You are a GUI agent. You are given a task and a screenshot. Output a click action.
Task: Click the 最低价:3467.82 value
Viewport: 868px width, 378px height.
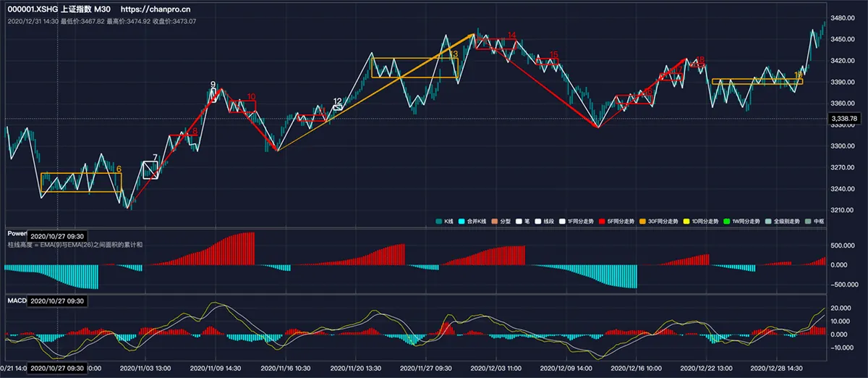pyautogui.click(x=82, y=21)
